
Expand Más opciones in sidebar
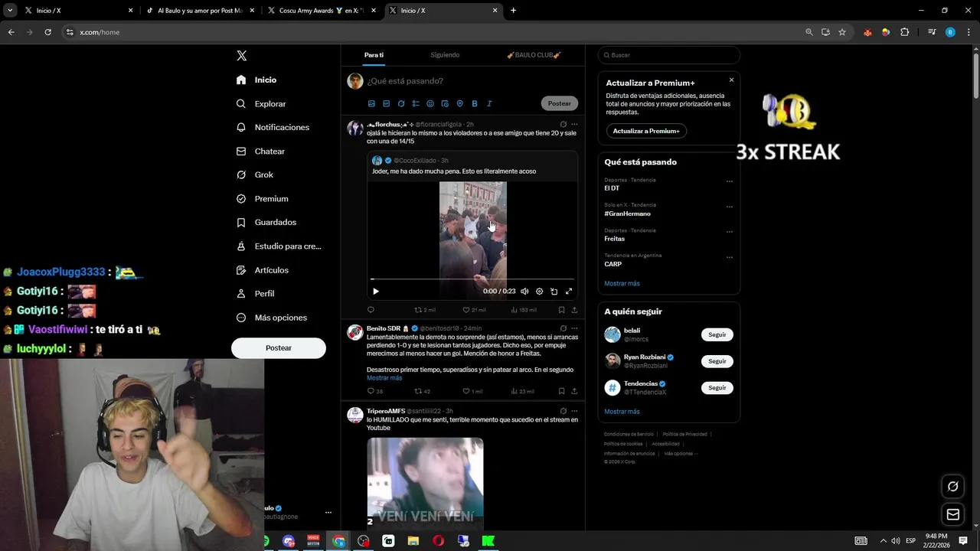pyautogui.click(x=272, y=317)
